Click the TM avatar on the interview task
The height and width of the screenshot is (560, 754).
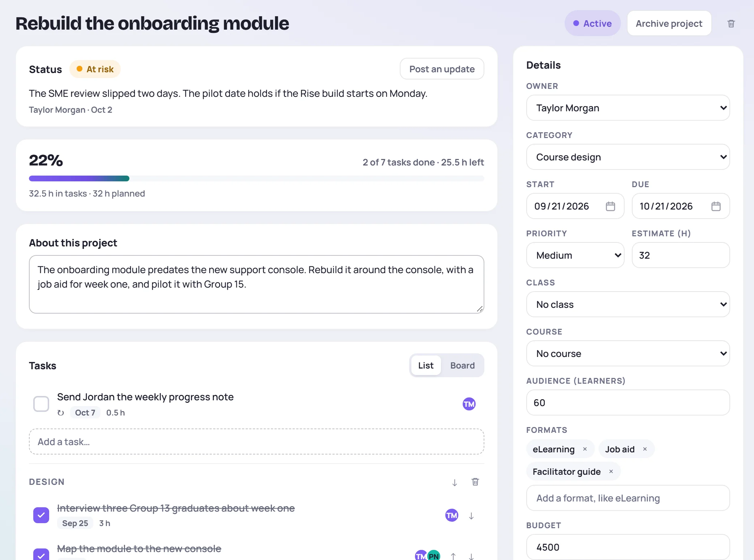pyautogui.click(x=452, y=515)
